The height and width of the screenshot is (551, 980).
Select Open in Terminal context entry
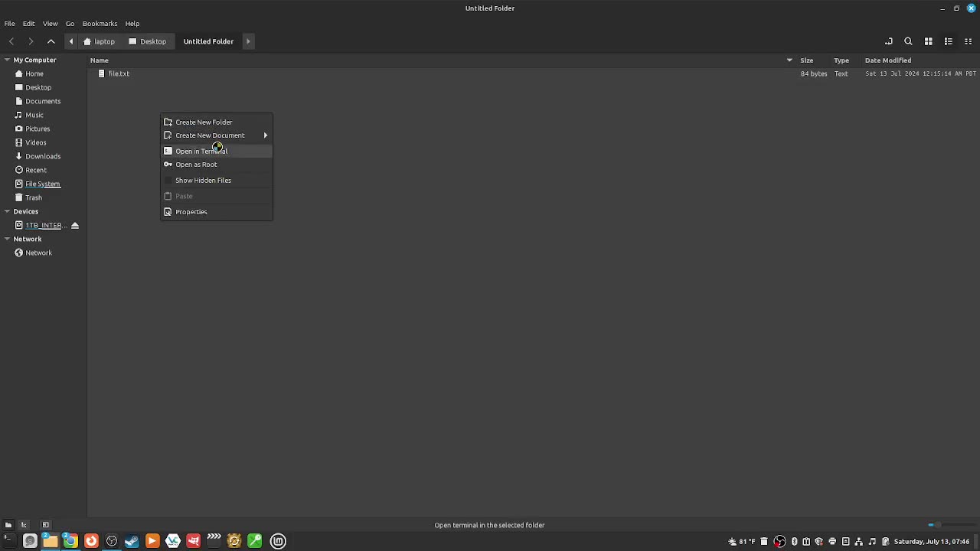216,152
